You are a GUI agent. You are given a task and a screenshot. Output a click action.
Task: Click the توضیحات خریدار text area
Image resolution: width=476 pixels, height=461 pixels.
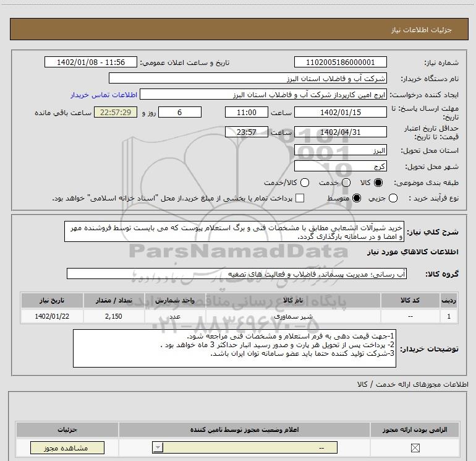tap(234, 348)
